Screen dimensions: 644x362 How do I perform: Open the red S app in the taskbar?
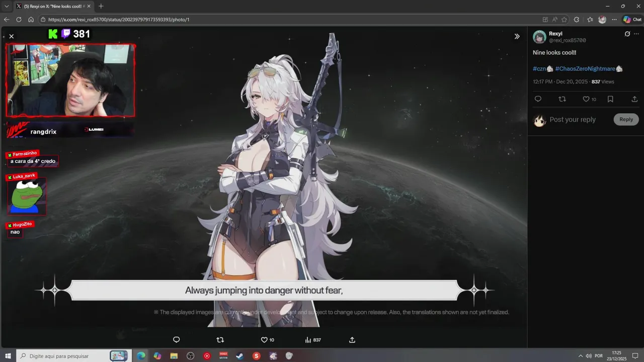tap(257, 356)
